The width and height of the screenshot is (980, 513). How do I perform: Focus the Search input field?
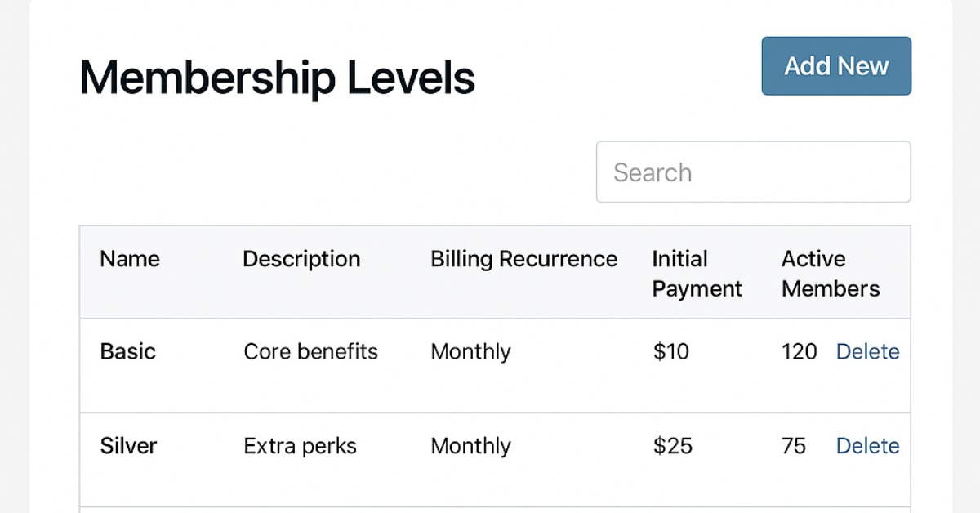coord(753,172)
